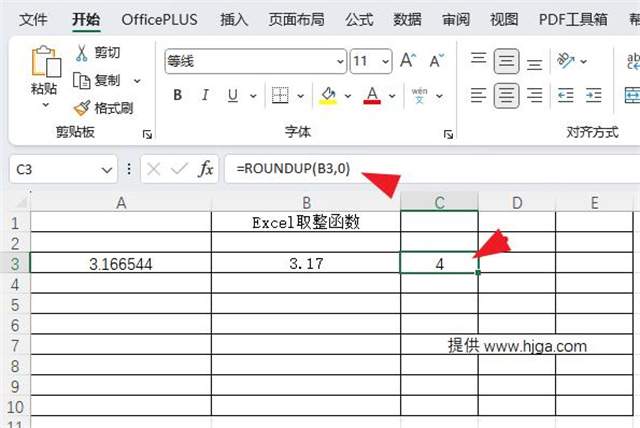Increase indent icon
Viewport: 640px width, 428px height.
[593, 95]
